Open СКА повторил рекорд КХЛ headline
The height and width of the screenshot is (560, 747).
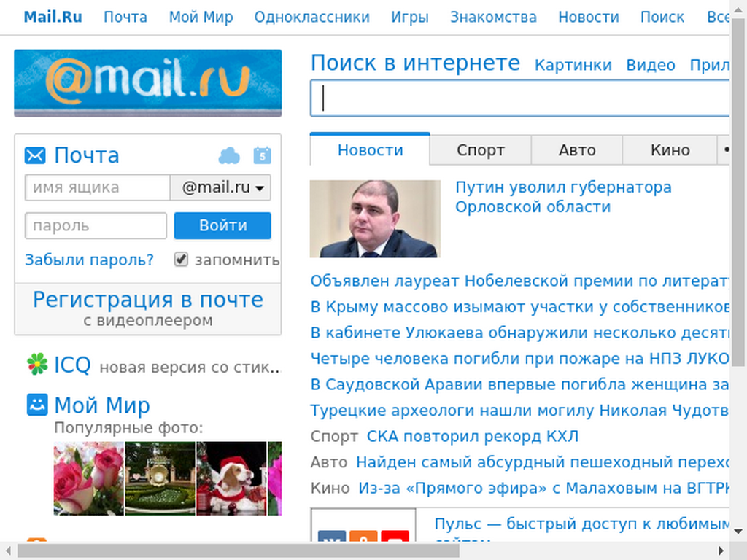pyautogui.click(x=473, y=436)
